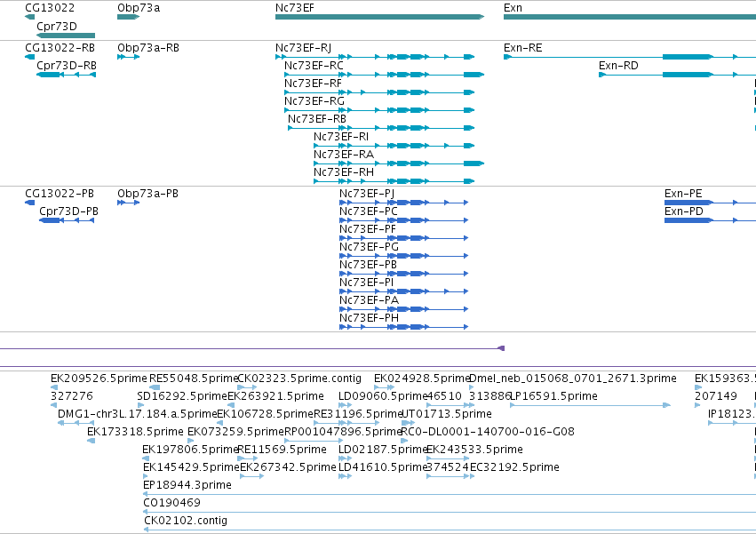Click the purple arrowhead track marker
The height and width of the screenshot is (534, 756).
coord(501,348)
